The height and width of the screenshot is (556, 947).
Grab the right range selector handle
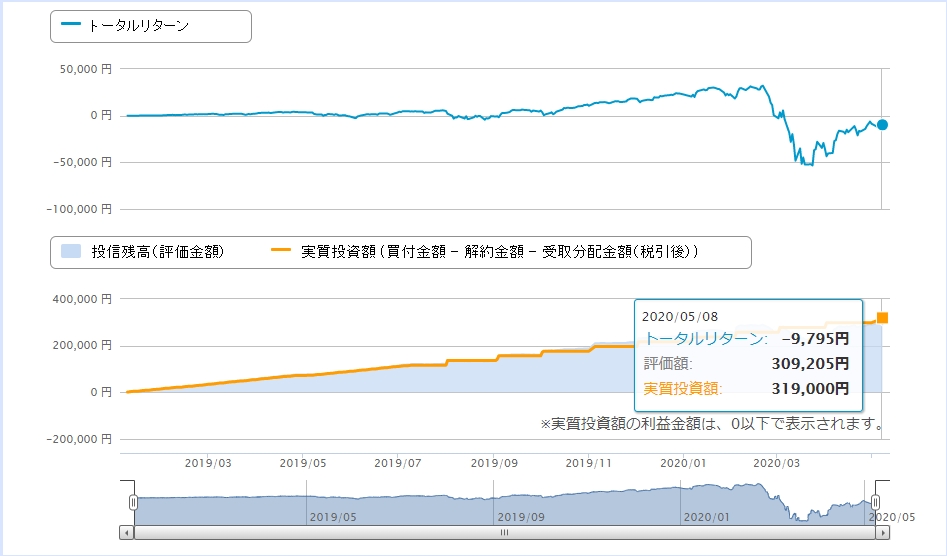click(x=875, y=502)
